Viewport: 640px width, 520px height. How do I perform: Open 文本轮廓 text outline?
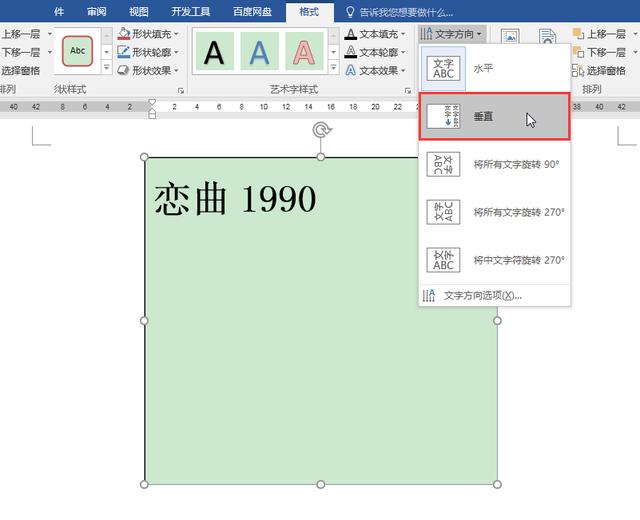click(x=371, y=52)
